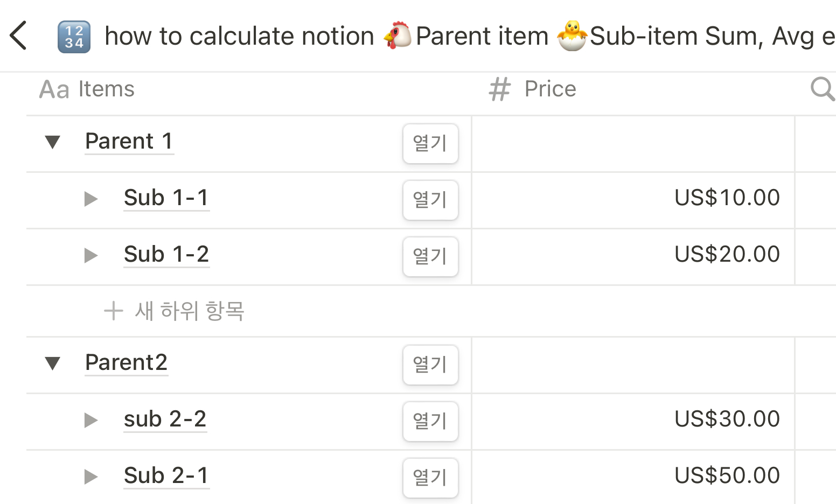
Task: Expand the Sub 1-2 row
Action: 91,255
